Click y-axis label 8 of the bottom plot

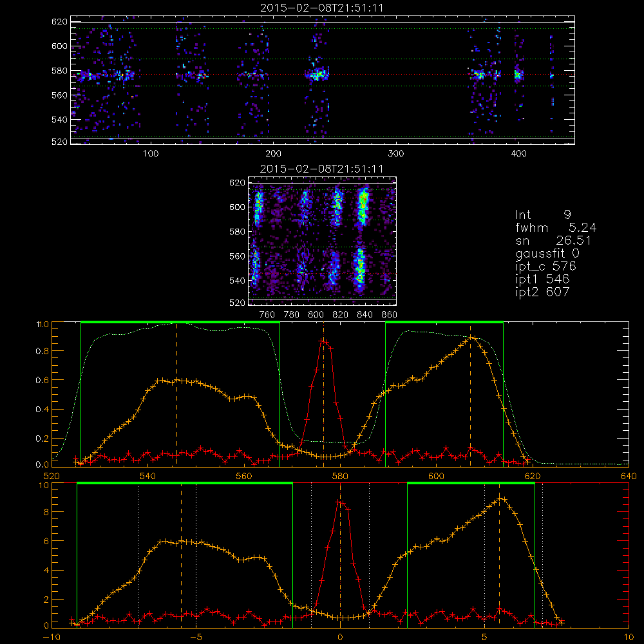[x=46, y=512]
